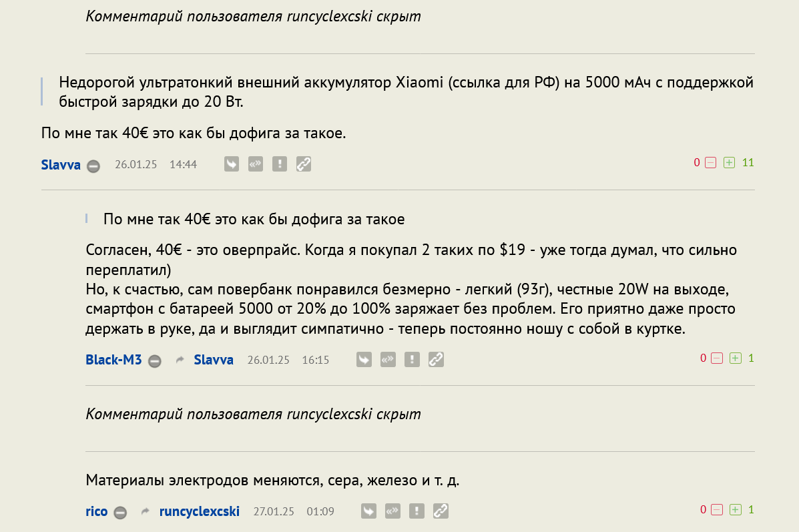Viewport: 799px width, 532px height.
Task: Click the upvote count 11 on Slavva's comment
Action: click(748, 163)
